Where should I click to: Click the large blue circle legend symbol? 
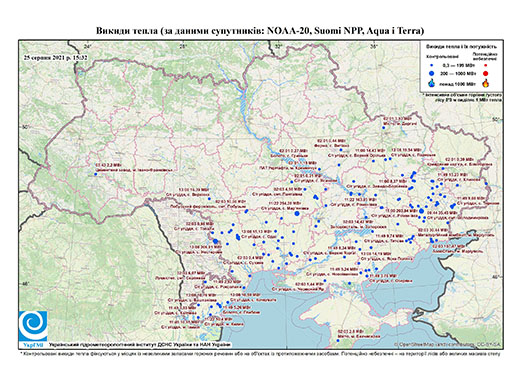tap(432, 73)
